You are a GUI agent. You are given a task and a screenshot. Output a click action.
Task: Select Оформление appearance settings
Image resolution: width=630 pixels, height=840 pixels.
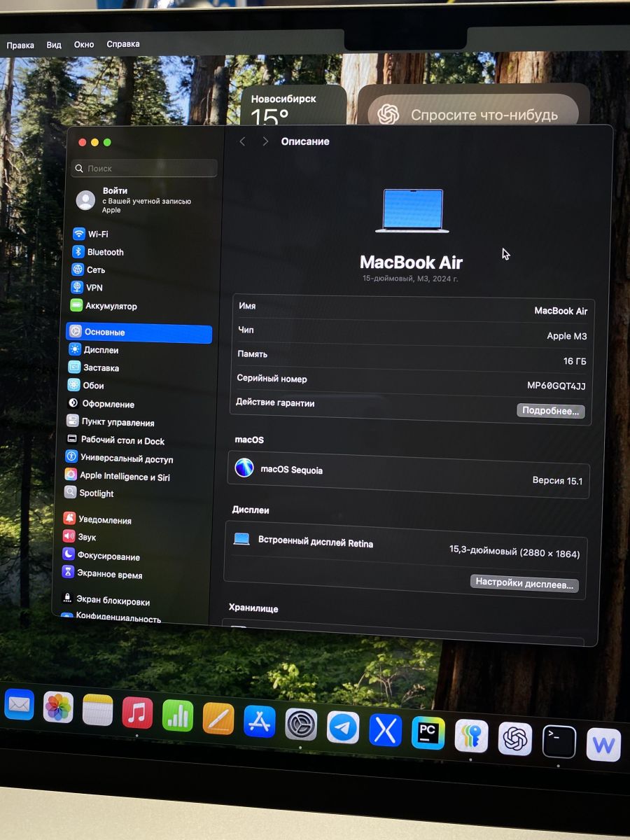click(x=101, y=404)
